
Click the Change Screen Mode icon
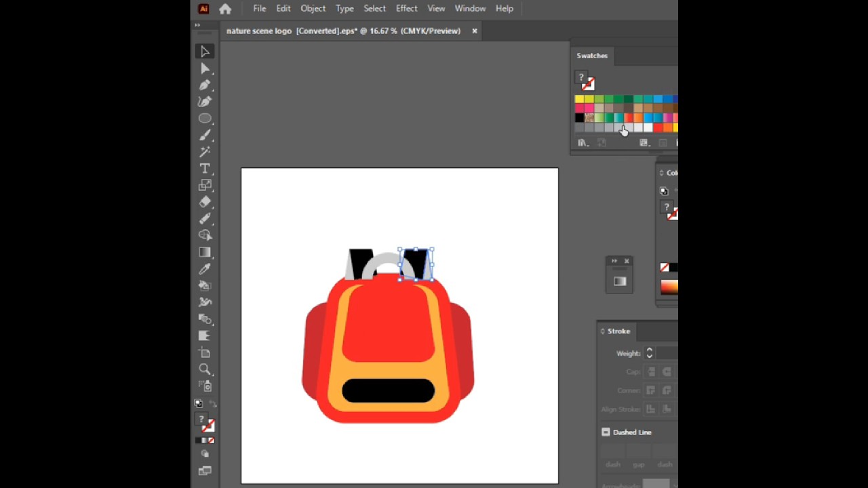(205, 471)
